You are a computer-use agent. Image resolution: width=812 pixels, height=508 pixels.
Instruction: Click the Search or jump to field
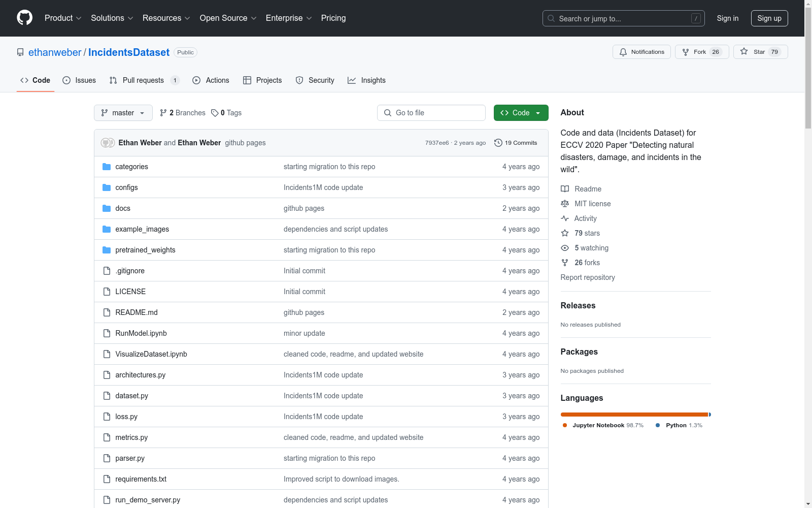coord(624,18)
